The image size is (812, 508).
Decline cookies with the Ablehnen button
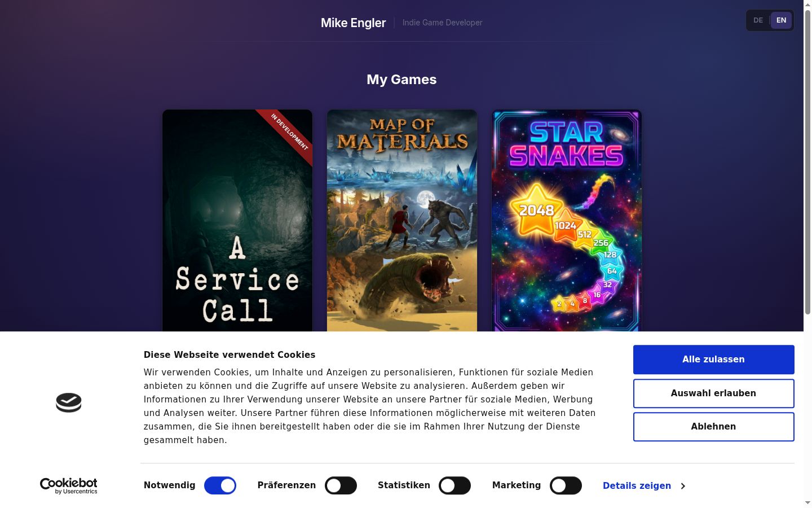pyautogui.click(x=713, y=427)
